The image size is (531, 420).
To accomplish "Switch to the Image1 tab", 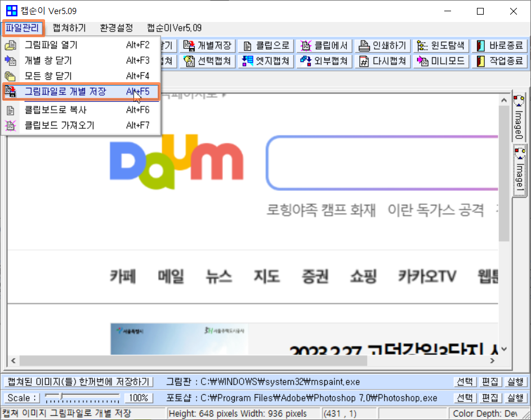I will click(x=520, y=171).
